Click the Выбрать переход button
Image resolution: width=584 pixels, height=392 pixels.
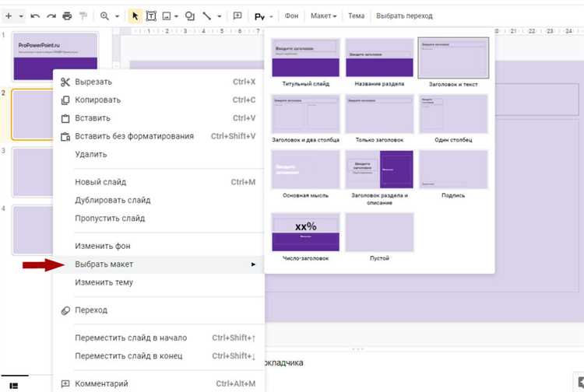pos(404,16)
